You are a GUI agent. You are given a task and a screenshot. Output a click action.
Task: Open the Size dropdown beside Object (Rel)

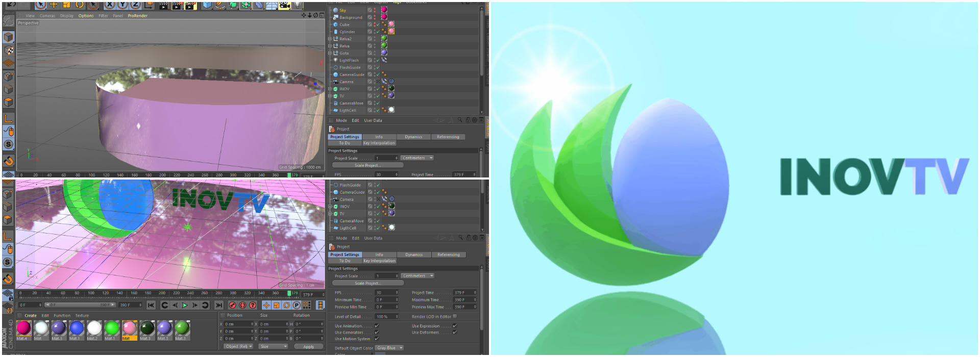pos(273,346)
